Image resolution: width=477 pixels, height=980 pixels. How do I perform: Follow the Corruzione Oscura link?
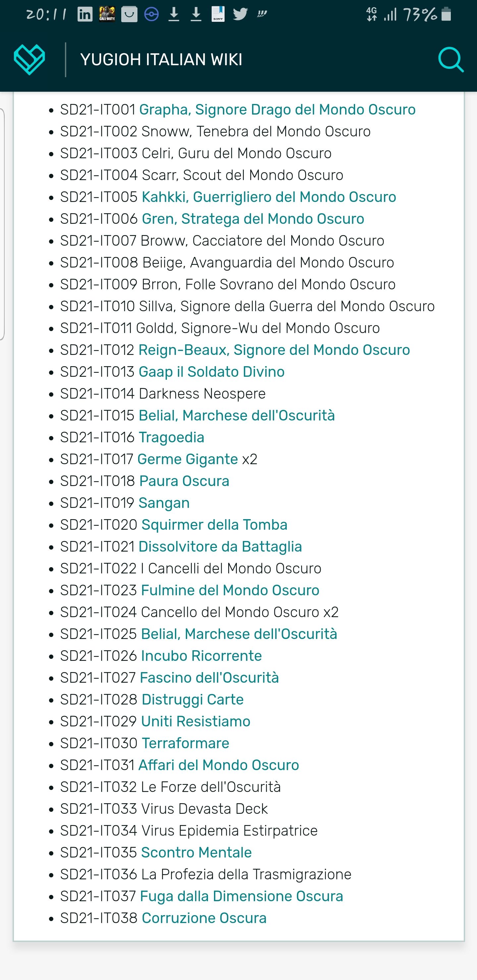click(204, 918)
